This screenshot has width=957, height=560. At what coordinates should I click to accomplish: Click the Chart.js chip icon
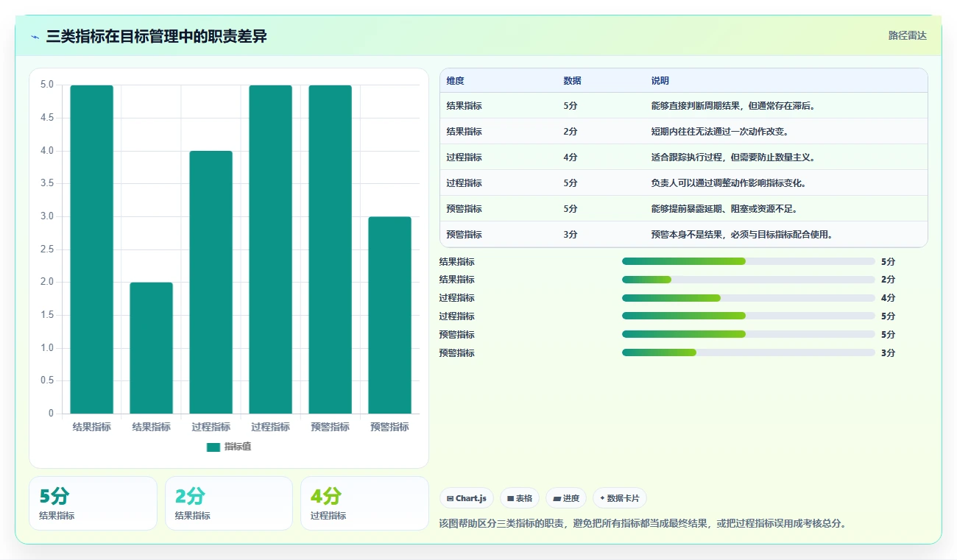coord(450,499)
